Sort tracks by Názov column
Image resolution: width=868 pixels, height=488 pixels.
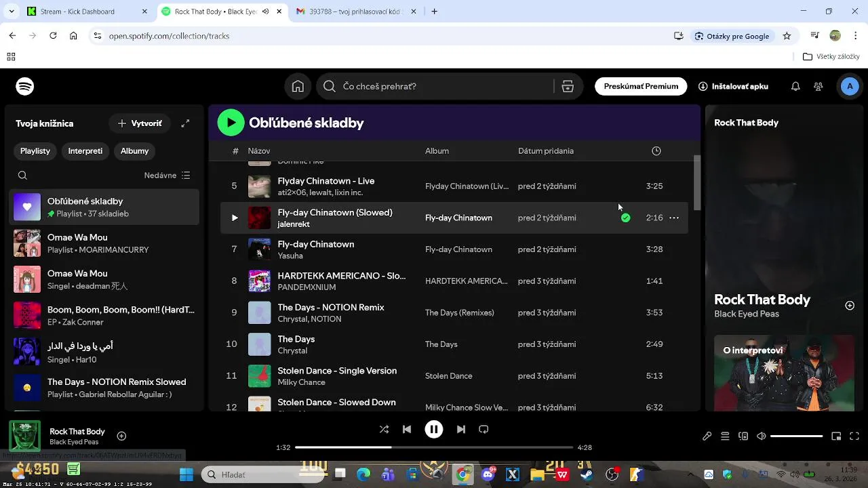coord(259,150)
